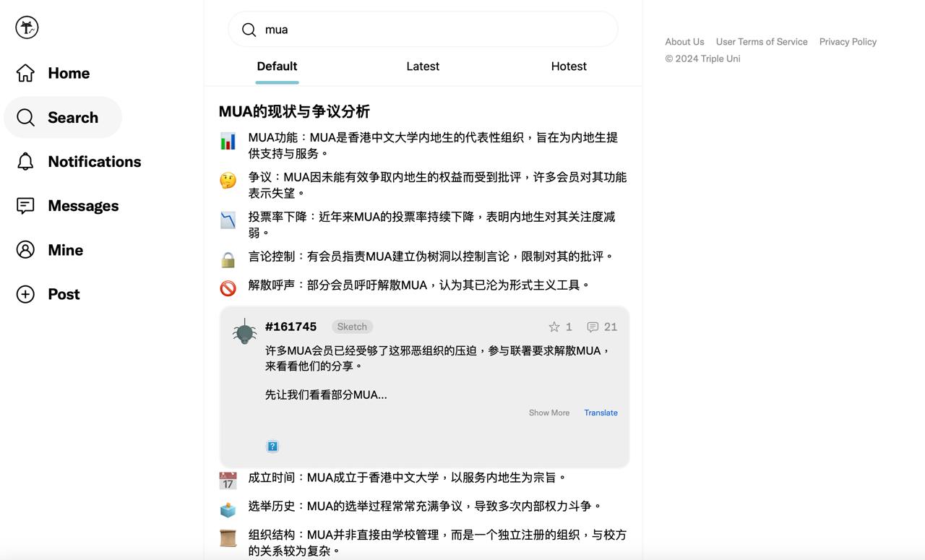Select the Default results tab
Viewport: 925px width, 560px height.
(277, 66)
